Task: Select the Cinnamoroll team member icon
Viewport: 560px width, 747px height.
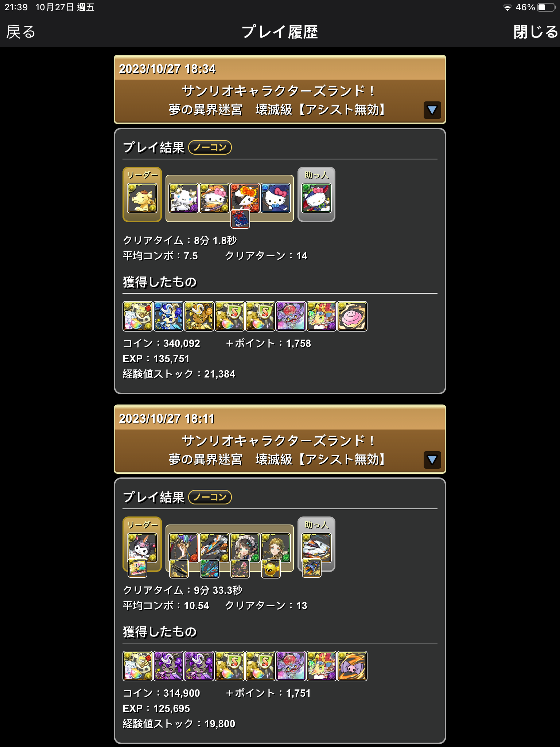Action: [x=184, y=198]
